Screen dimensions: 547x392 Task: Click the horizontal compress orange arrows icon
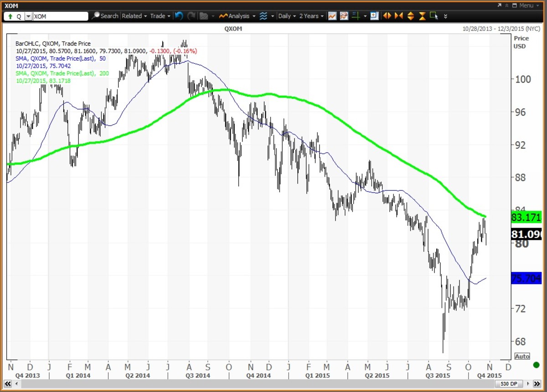click(399, 16)
